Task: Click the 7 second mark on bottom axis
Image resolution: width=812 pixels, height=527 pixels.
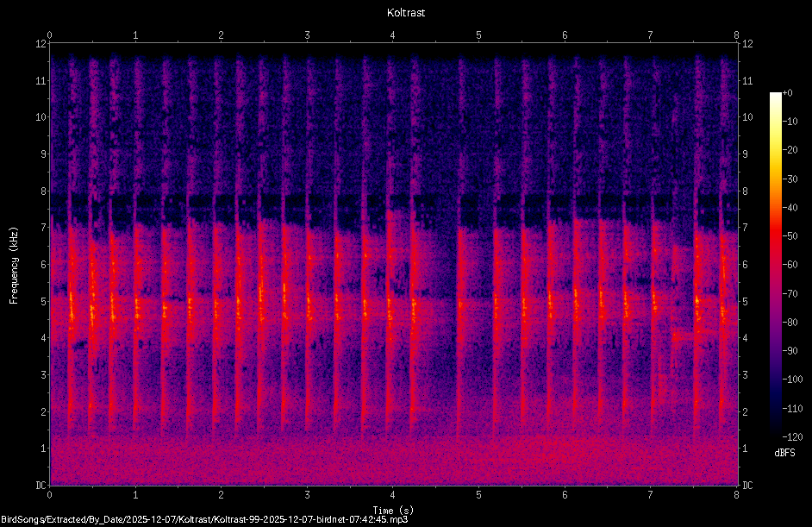Action: click(x=651, y=495)
